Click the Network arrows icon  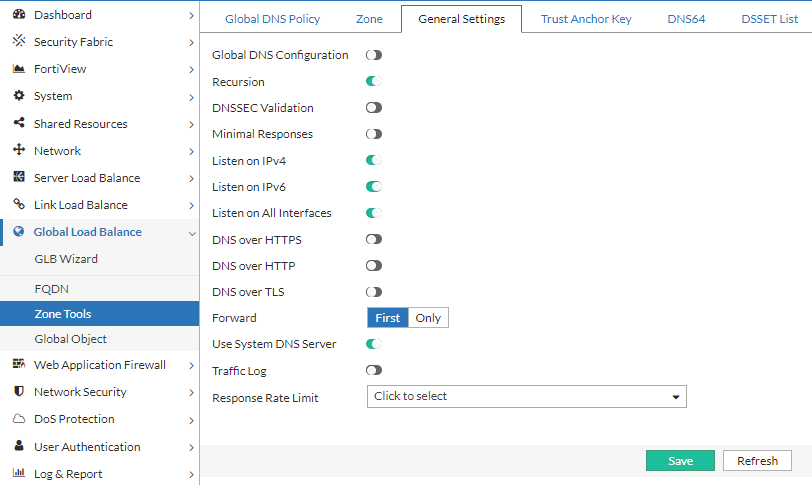point(18,151)
